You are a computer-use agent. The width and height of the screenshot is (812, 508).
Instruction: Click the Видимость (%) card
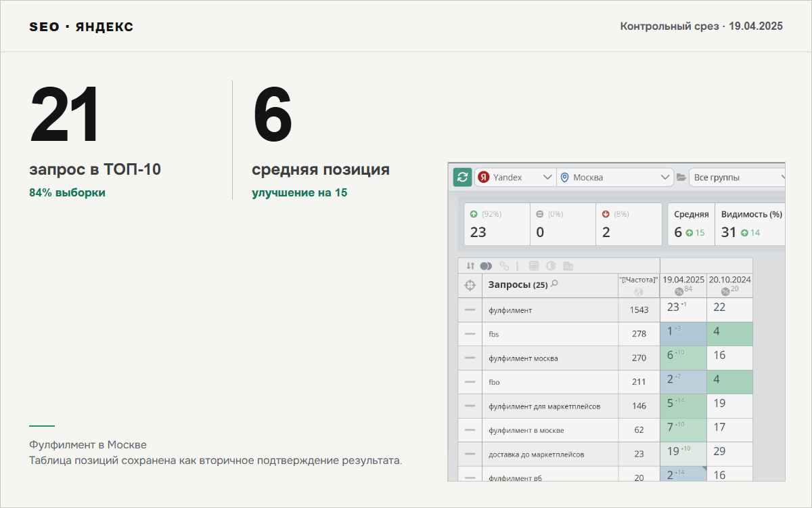point(750,224)
